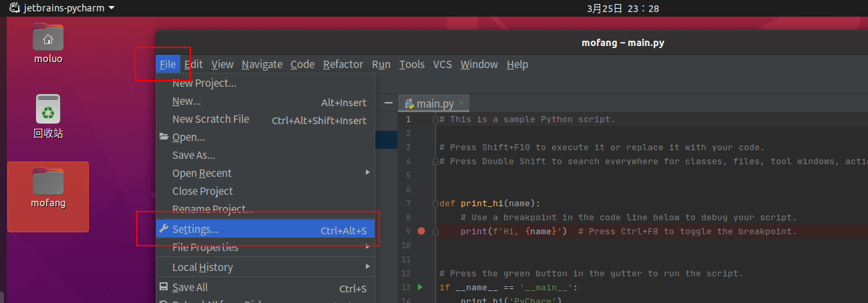The width and height of the screenshot is (868, 303).
Task: Expand the Open Recent submenu
Action: coord(265,174)
